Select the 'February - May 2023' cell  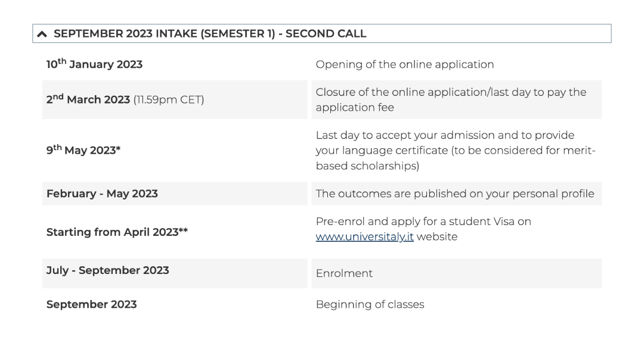click(x=102, y=194)
